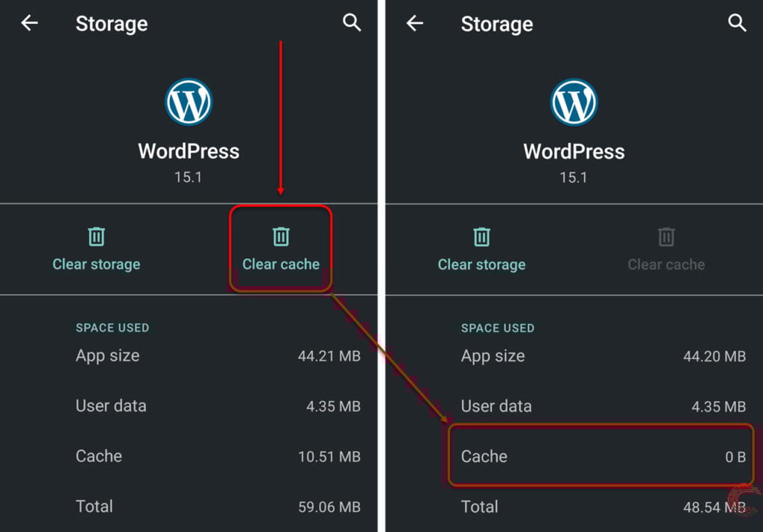Select the App size 44.21 MB row

(x=218, y=356)
